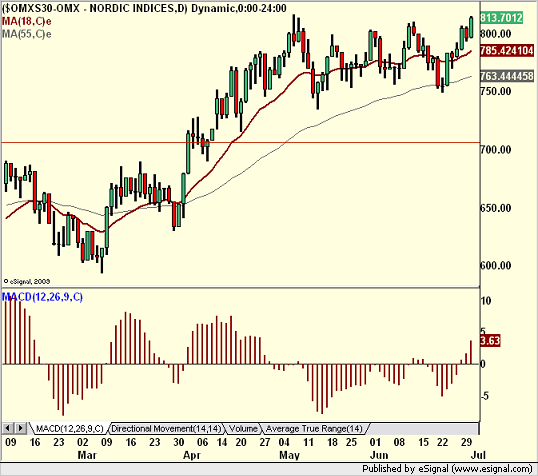Click the 700.00 price axis label
Screen dimensions: 538x476
(496, 150)
